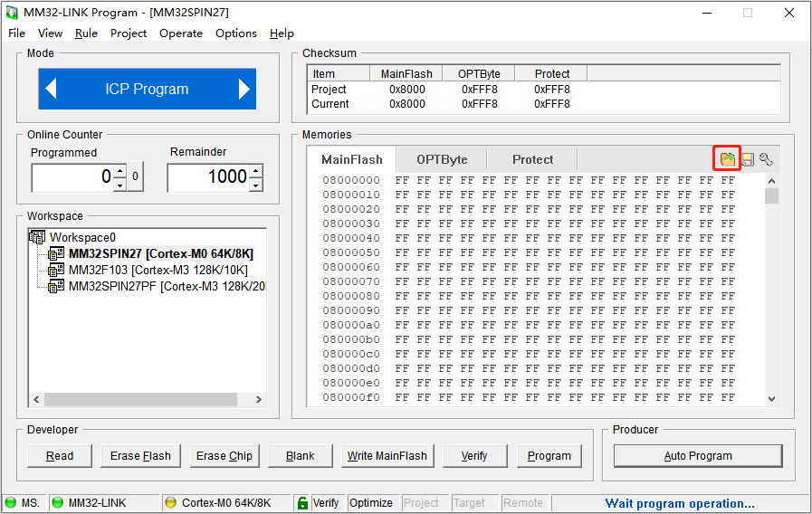Increase the Remainder value

click(256, 171)
